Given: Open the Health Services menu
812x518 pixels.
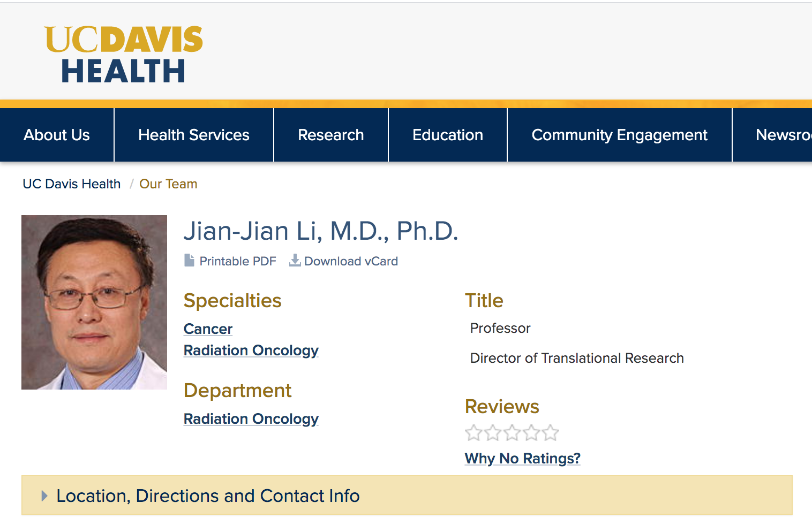Looking at the screenshot, I should pos(194,135).
